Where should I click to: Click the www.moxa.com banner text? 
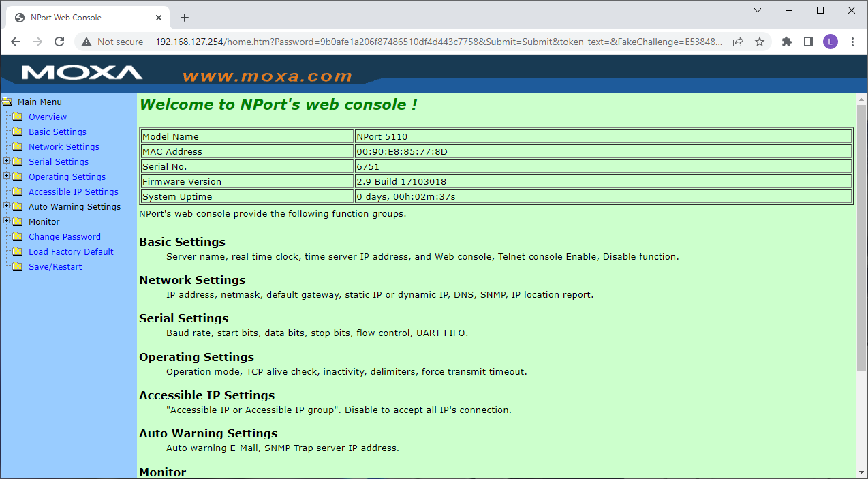[x=267, y=76]
